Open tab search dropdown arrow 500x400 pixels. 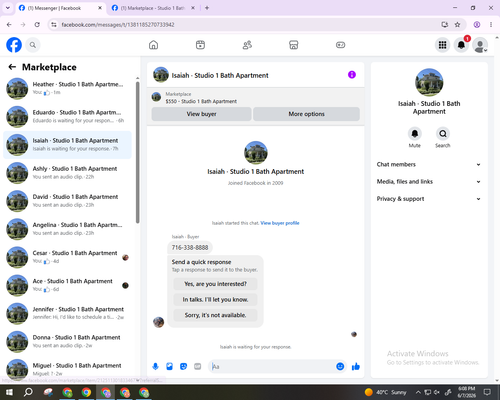(8, 8)
